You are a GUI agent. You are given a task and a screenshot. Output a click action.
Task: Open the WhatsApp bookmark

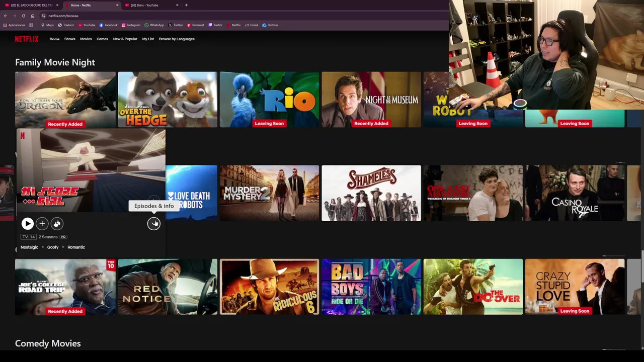tap(154, 25)
